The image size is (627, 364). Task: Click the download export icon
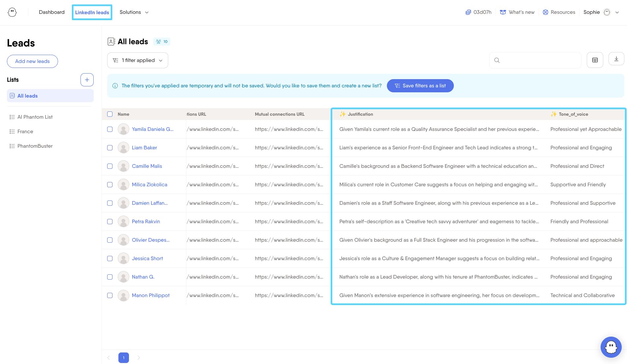(616, 59)
